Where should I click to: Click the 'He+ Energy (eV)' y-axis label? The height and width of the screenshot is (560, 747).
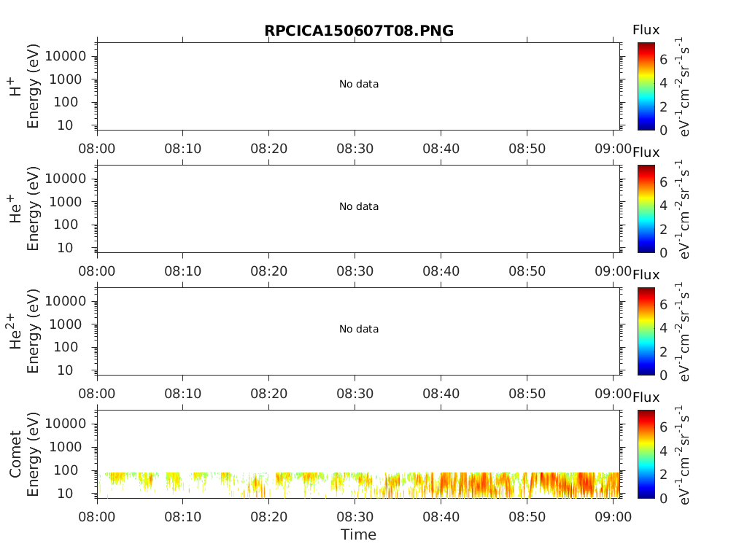[24, 209]
